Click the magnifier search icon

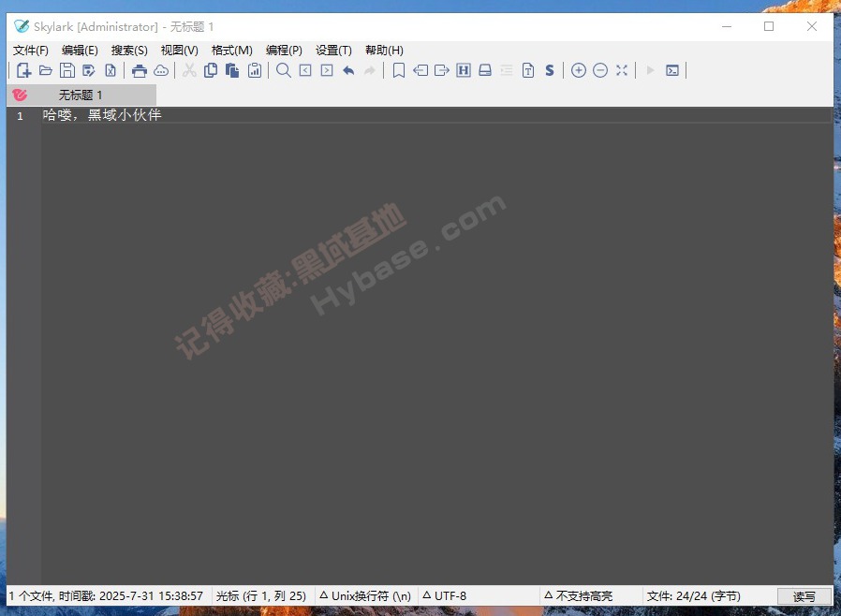(283, 70)
